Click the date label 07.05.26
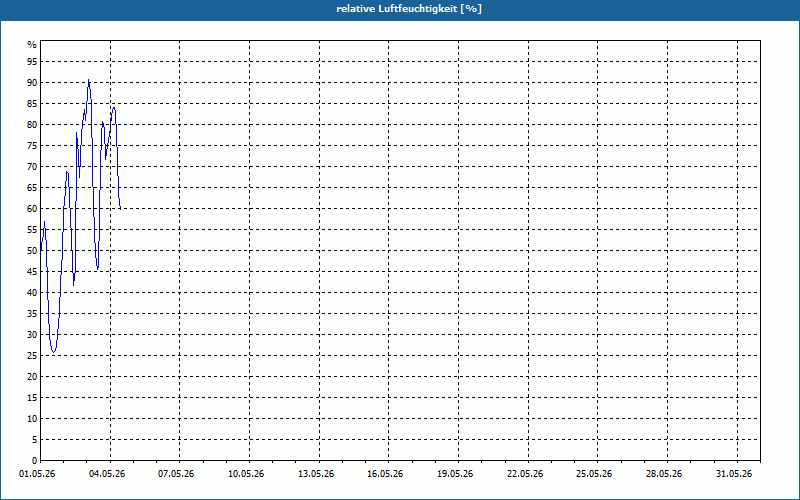This screenshot has height=500, width=800. pyautogui.click(x=176, y=474)
